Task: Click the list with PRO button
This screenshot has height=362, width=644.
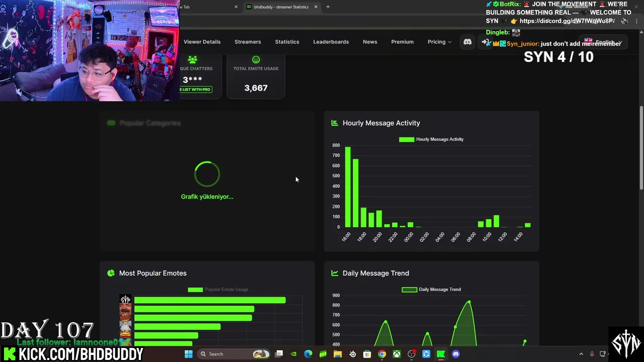Action: (x=196, y=89)
